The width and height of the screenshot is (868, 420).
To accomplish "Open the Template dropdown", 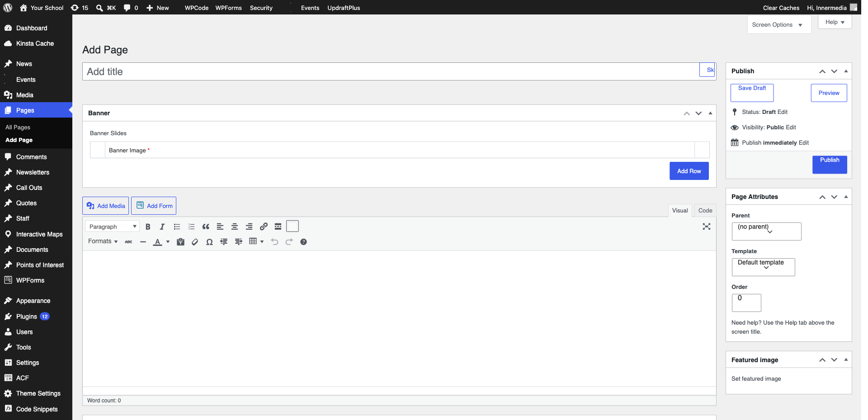I will (763, 267).
